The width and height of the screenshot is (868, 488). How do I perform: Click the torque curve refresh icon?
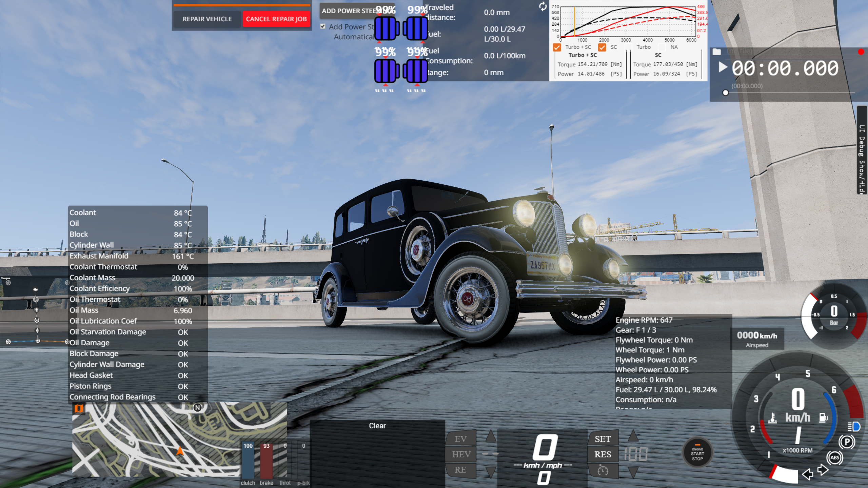pos(543,6)
